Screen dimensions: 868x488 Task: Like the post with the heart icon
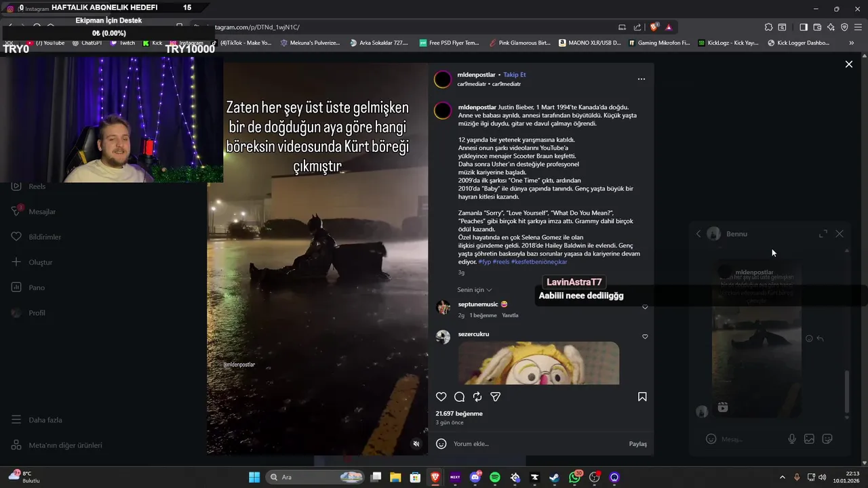pos(441,396)
